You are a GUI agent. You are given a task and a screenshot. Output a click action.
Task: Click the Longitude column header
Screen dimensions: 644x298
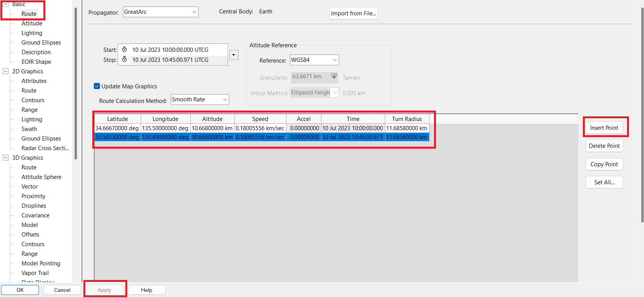165,119
